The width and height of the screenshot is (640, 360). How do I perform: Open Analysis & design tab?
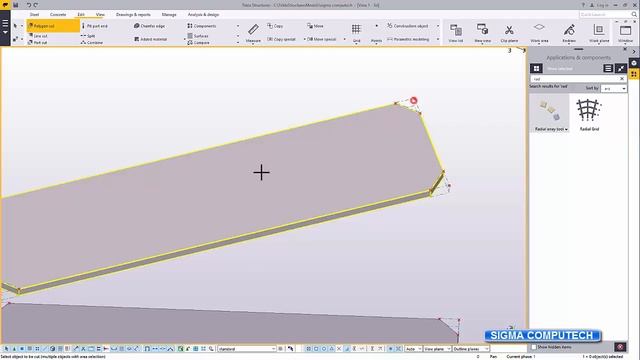[203, 14]
